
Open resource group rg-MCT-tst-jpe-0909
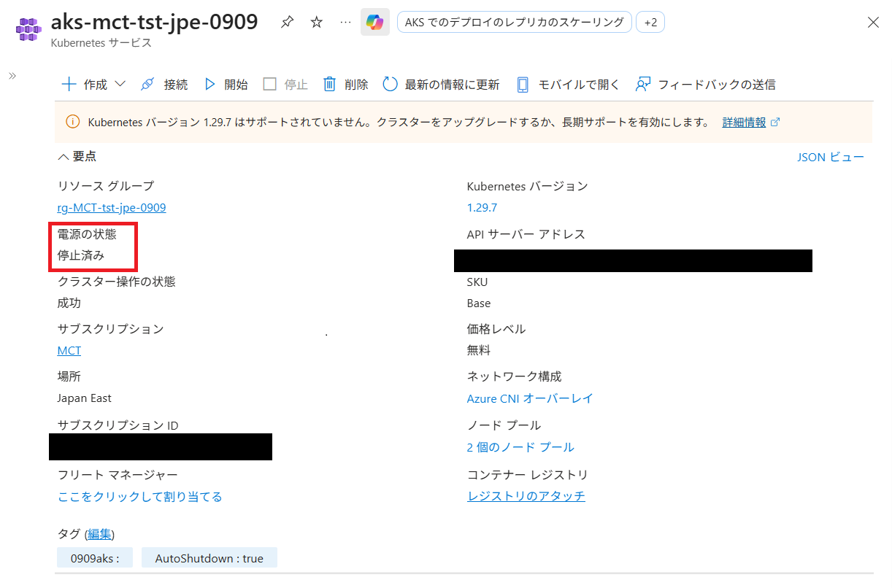click(x=112, y=208)
